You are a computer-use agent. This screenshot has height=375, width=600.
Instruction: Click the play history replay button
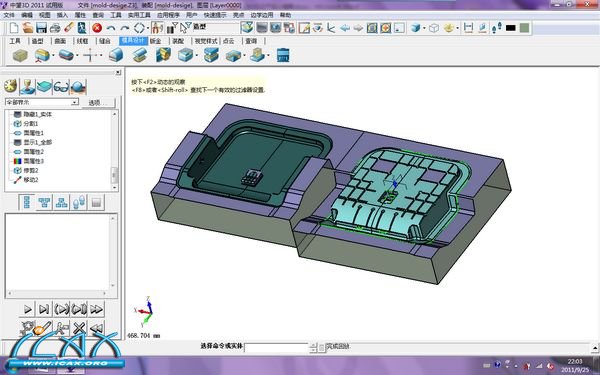[x=28, y=309]
